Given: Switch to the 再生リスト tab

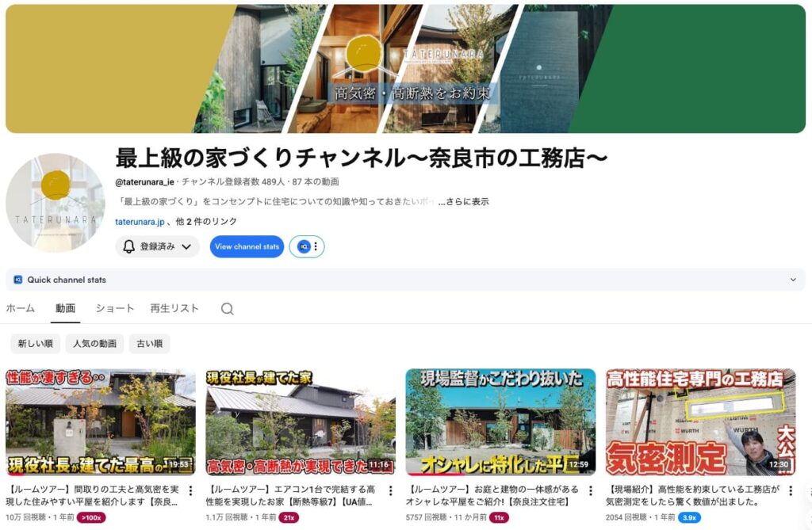Looking at the screenshot, I should 174,308.
